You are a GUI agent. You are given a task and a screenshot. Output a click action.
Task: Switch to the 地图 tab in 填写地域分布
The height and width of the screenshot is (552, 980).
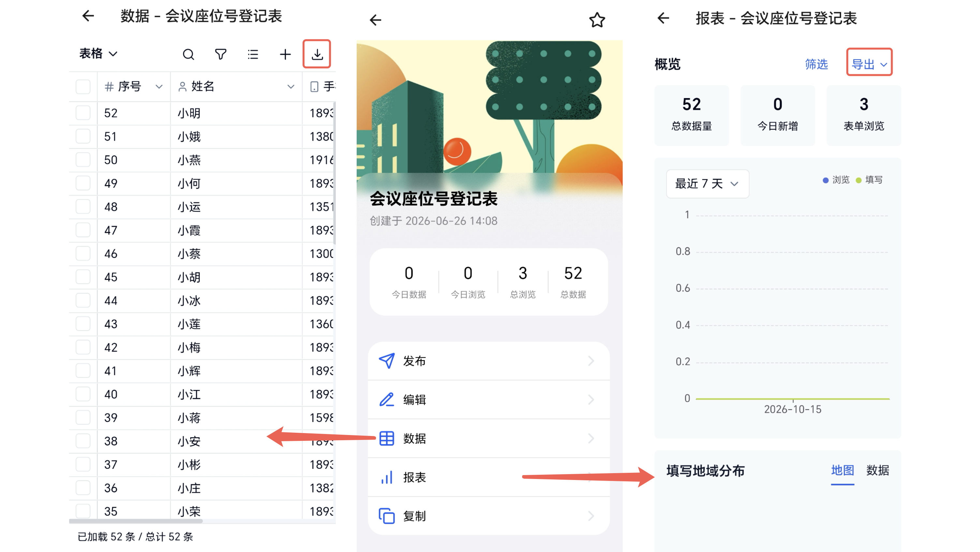[x=842, y=470]
